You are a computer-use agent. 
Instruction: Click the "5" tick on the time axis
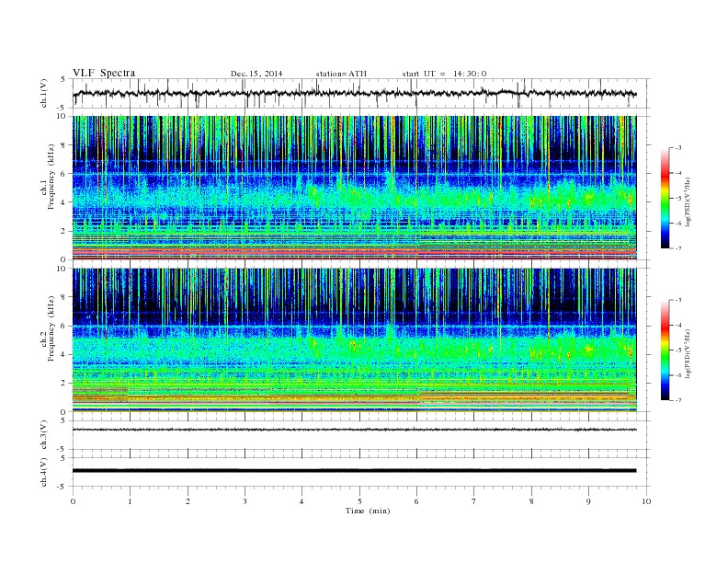[x=359, y=501]
